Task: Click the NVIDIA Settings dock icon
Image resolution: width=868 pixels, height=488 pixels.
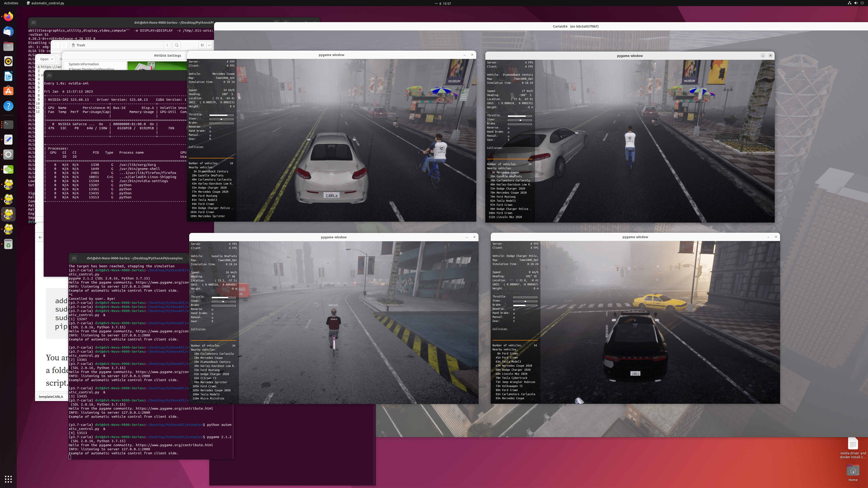Action: [8, 169]
